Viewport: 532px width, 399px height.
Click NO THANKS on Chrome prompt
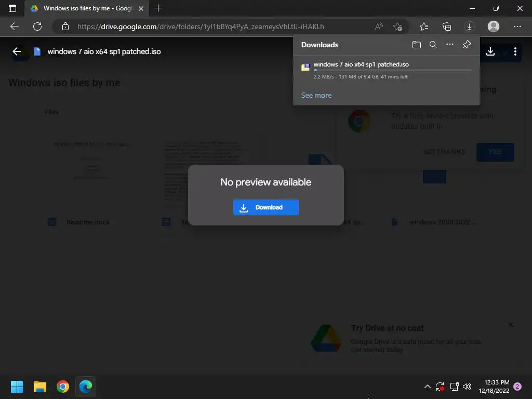pos(444,152)
